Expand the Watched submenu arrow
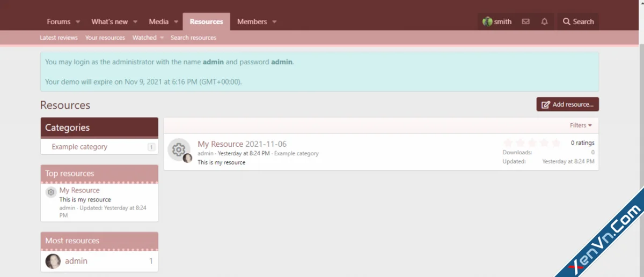644x277 pixels. (162, 38)
